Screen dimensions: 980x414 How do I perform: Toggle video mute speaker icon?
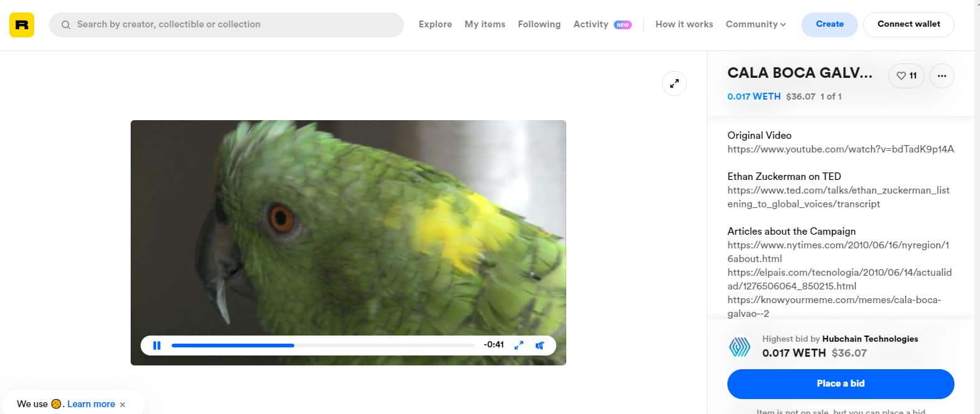pos(539,345)
